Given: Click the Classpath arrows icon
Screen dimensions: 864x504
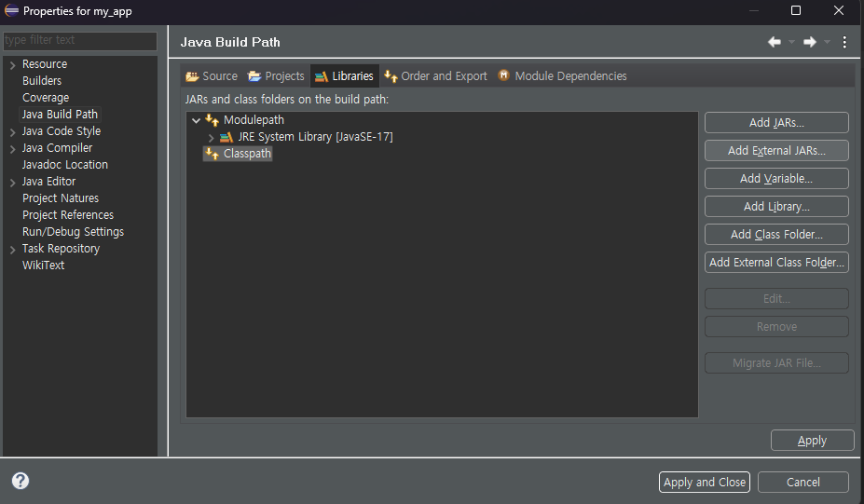Looking at the screenshot, I should point(212,153).
